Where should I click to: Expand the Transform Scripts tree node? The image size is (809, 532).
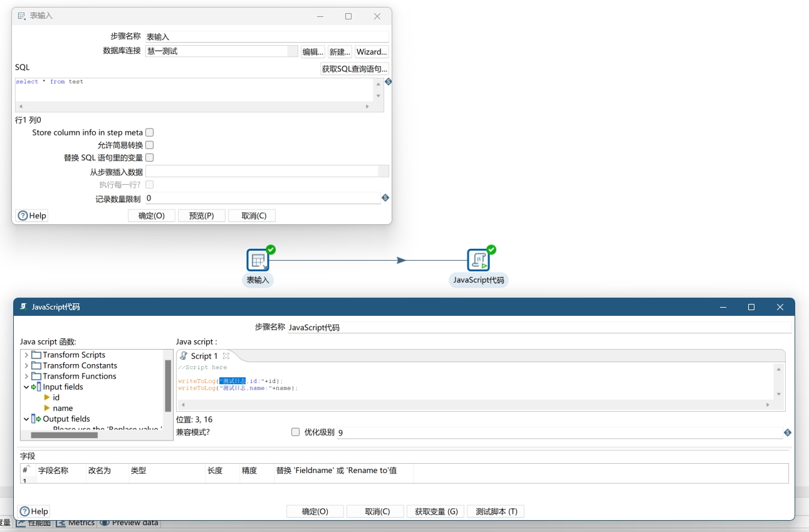26,355
